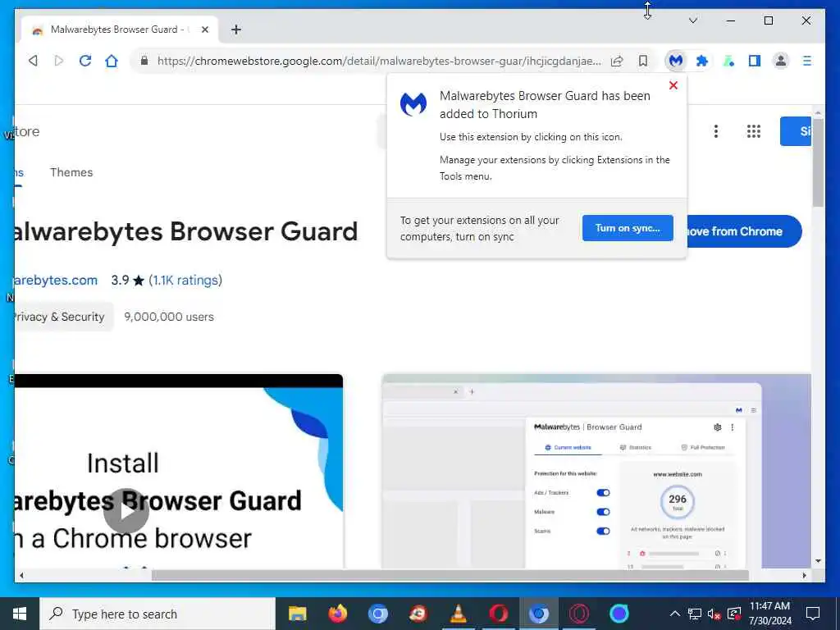The width and height of the screenshot is (840, 630).
Task: Open the malwarebytes.com publisher link
Action: click(x=56, y=281)
